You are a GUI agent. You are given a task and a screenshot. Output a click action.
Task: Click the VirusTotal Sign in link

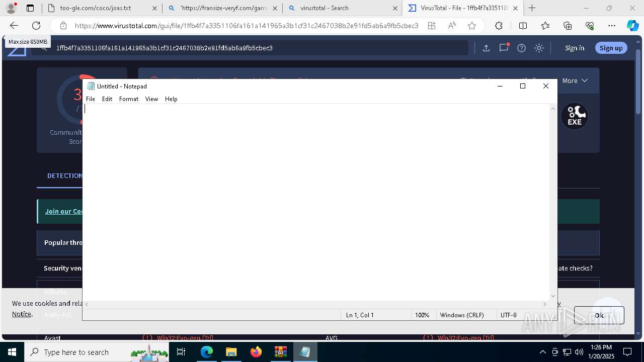[575, 48]
